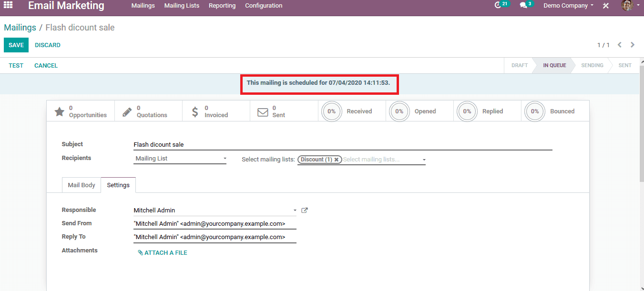Open the activities clock icon
This screenshot has width=644, height=291.
point(498,5)
